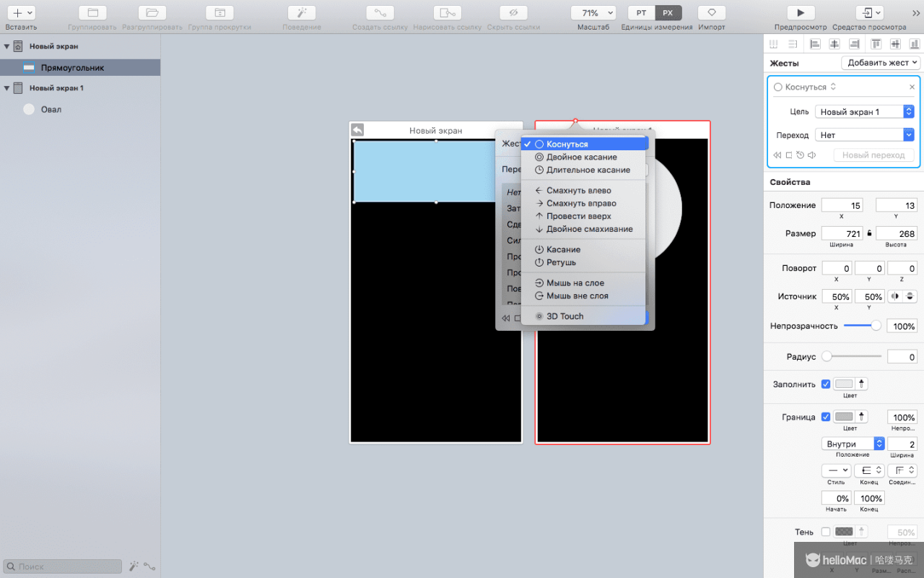Choose 3D Touch gesture
This screenshot has width=924, height=578.
coord(584,316)
